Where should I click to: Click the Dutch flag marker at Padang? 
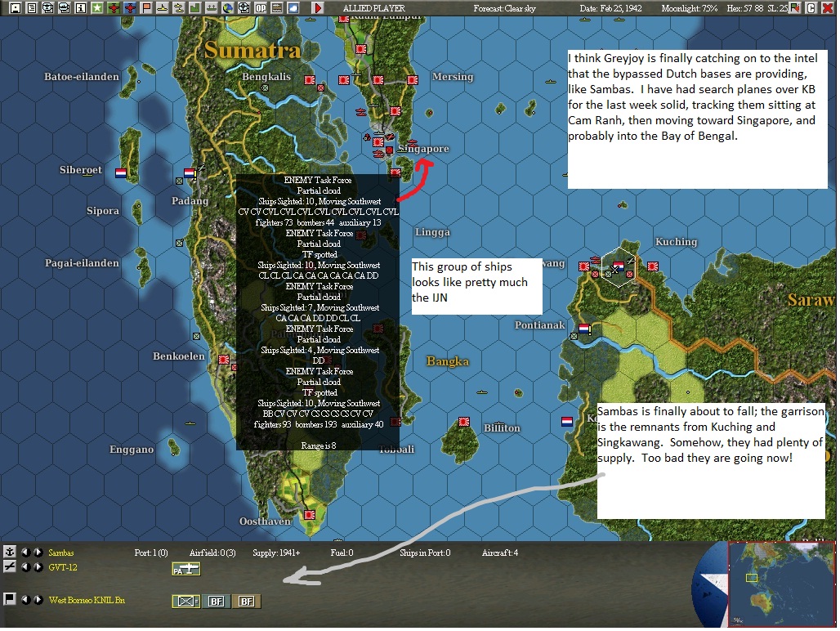[x=190, y=173]
